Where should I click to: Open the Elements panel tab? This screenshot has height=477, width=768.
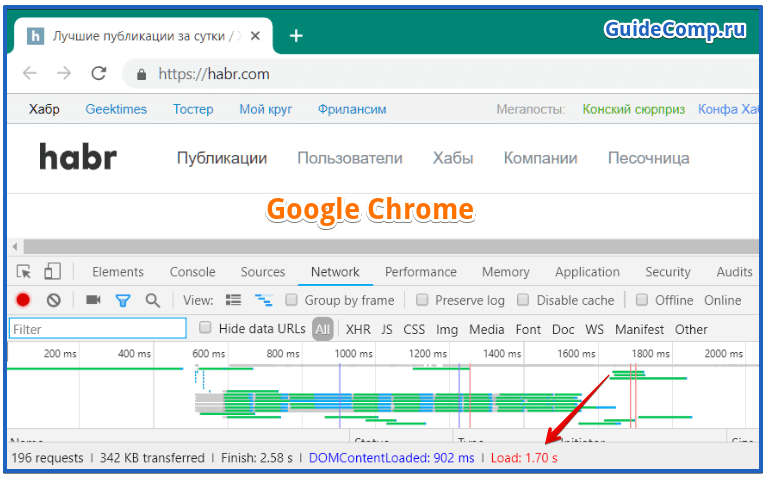click(118, 272)
